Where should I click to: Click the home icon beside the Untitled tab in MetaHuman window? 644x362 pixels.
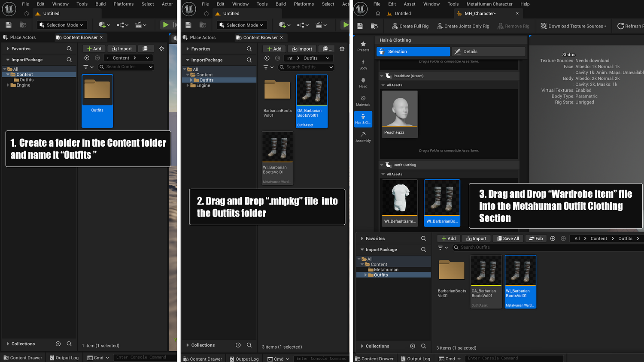(x=378, y=14)
